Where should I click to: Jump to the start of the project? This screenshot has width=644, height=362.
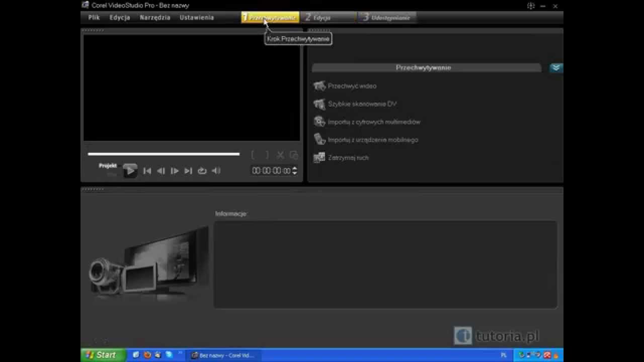click(x=147, y=171)
